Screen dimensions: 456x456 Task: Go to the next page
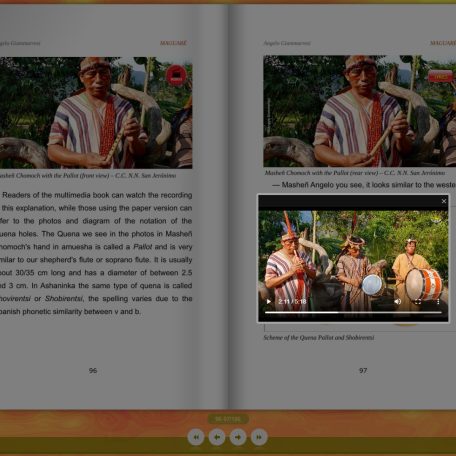pyautogui.click(x=238, y=437)
